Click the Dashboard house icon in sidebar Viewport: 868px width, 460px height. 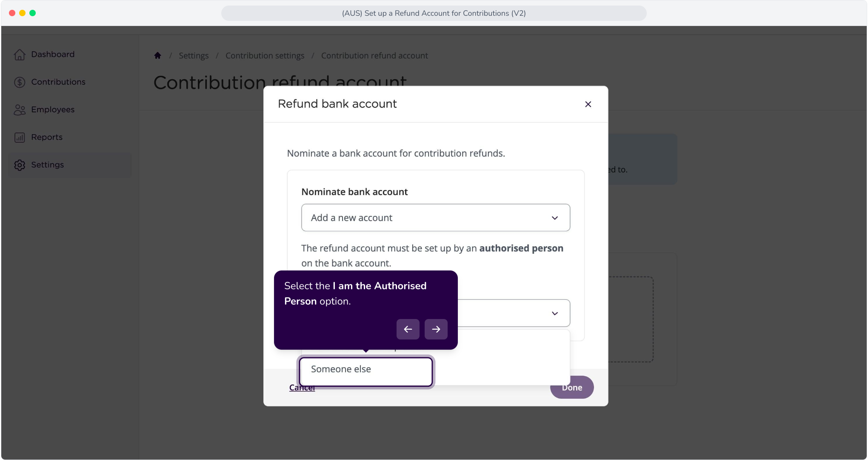20,55
